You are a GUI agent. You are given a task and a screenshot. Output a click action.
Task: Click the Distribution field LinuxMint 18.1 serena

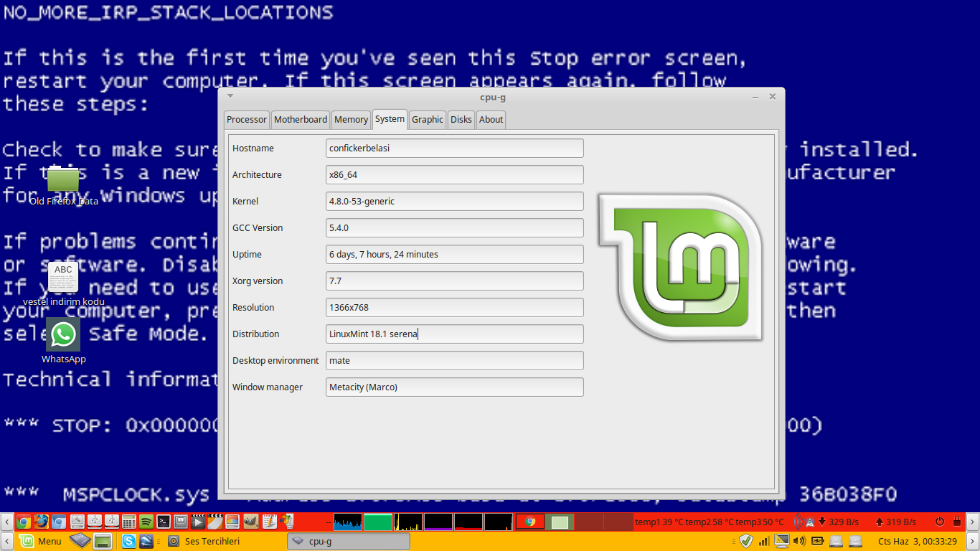[455, 334]
